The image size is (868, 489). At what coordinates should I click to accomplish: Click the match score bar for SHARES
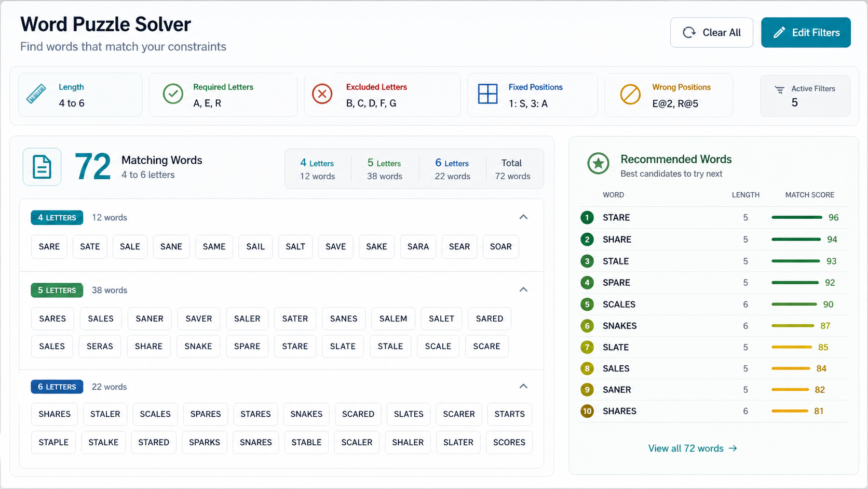(x=790, y=411)
